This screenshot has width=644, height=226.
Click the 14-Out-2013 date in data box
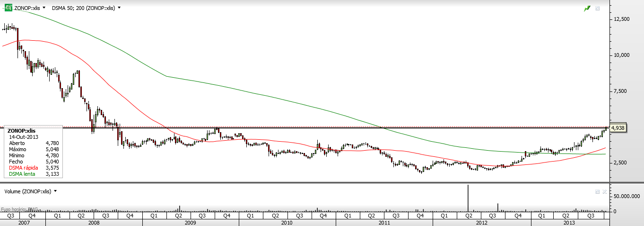click(23, 136)
